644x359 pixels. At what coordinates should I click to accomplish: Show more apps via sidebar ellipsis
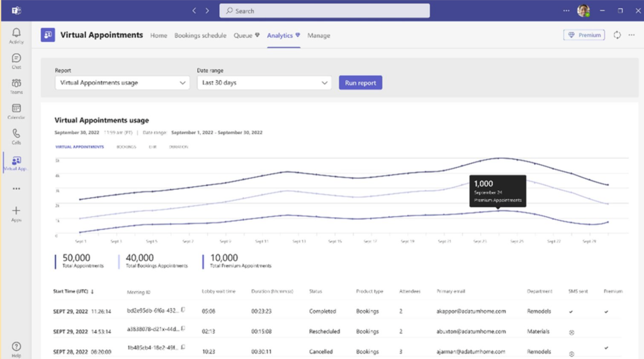(16, 189)
